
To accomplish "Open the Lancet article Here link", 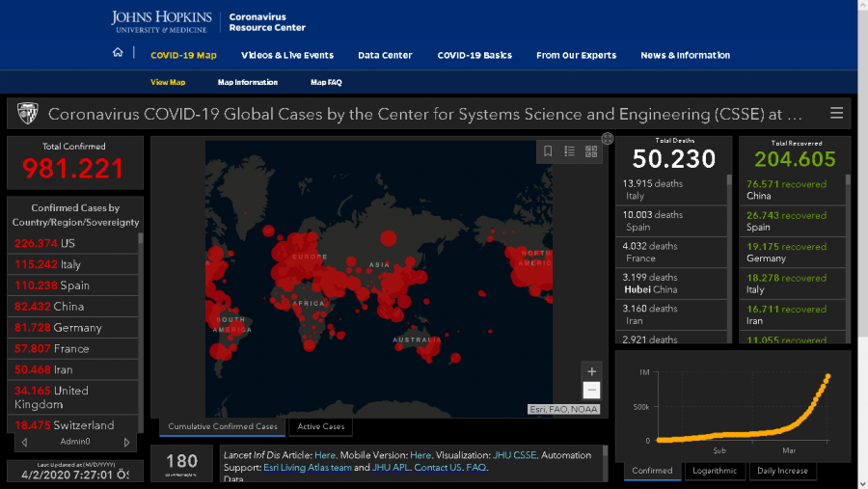I will [325, 455].
